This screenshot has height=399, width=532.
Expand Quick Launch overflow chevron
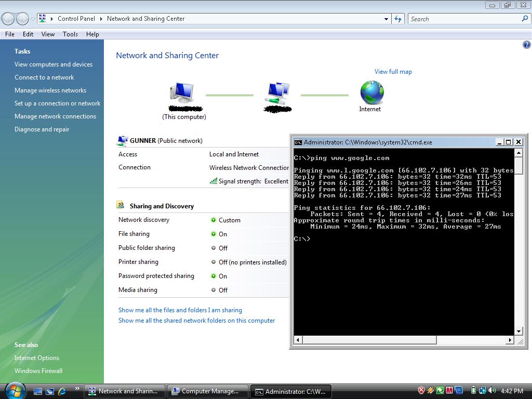point(77,389)
